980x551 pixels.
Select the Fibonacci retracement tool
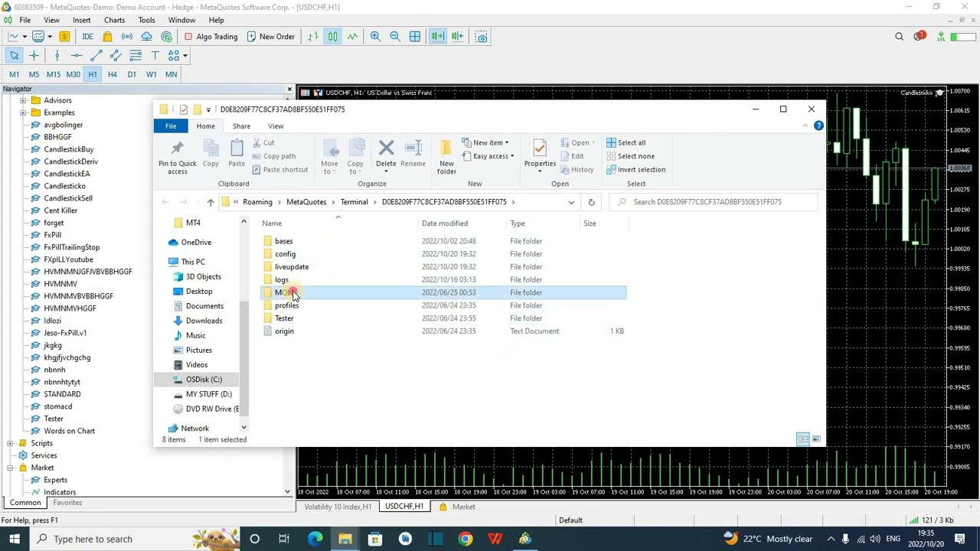tap(136, 55)
